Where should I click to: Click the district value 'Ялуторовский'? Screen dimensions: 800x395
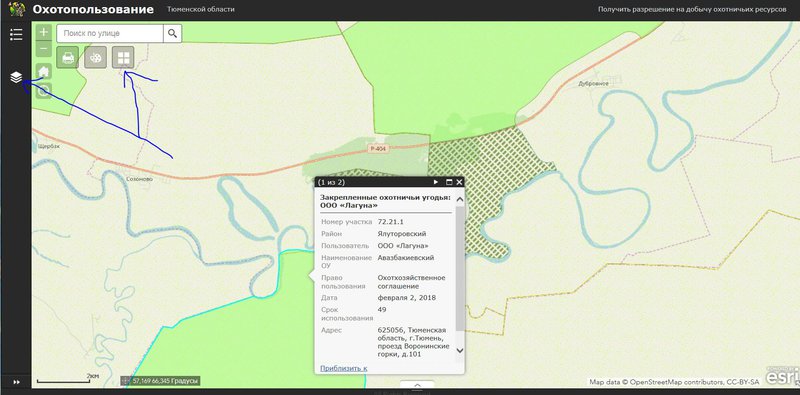[402, 234]
